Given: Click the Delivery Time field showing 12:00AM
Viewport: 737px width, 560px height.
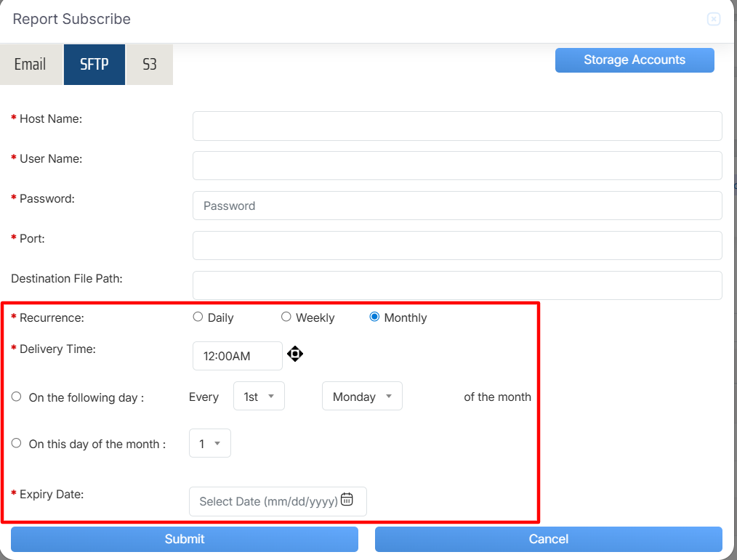Looking at the screenshot, I should pos(237,356).
